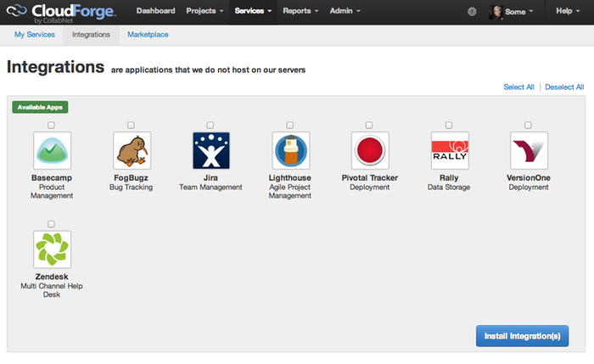Click the Zendesk app icon
This screenshot has width=594, height=364.
point(52,250)
